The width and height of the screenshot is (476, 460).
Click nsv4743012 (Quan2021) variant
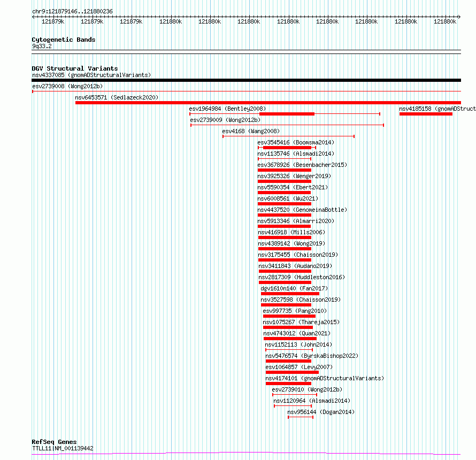coord(297,333)
